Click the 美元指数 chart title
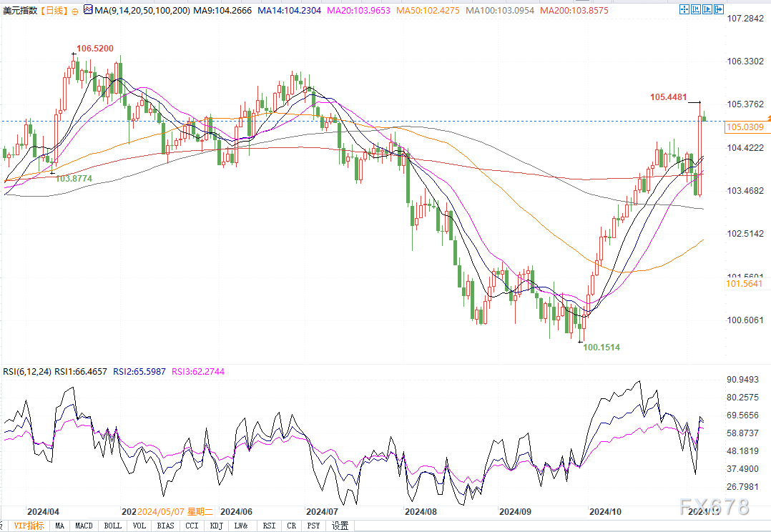771x532 pixels. pyautogui.click(x=20, y=11)
